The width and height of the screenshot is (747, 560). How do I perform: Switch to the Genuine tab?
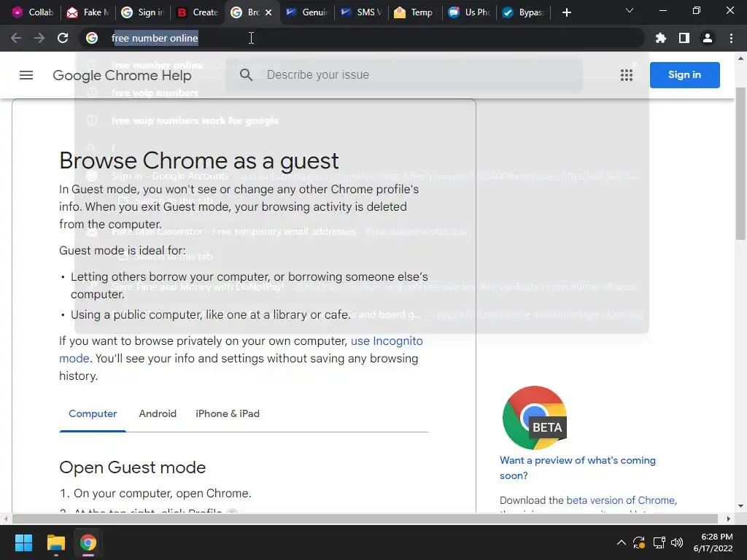click(x=306, y=12)
